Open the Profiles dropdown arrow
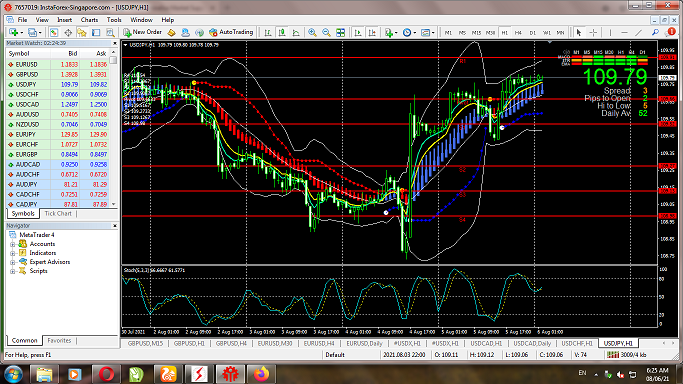 click(40, 33)
